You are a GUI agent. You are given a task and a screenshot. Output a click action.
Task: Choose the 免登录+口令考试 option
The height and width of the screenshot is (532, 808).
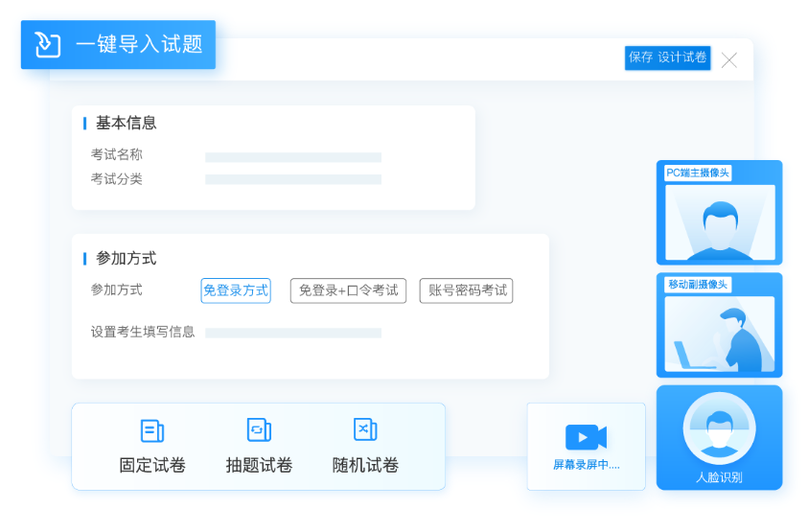(x=348, y=290)
